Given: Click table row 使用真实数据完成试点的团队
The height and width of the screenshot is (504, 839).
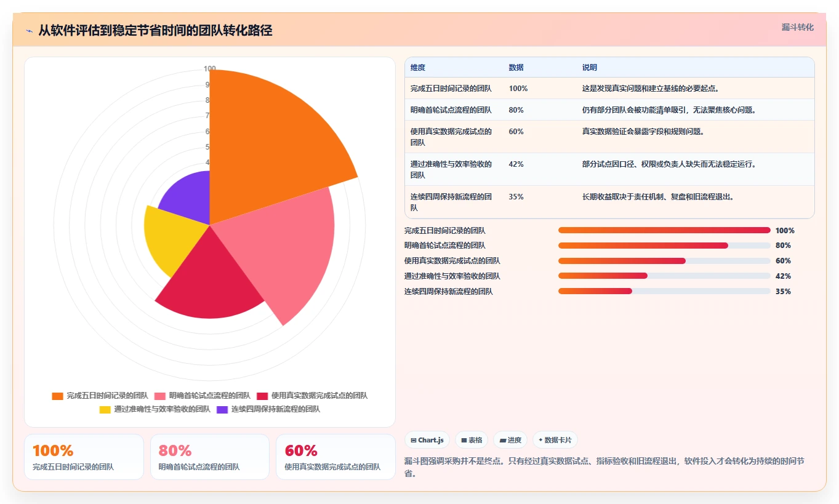Looking at the screenshot, I should (x=609, y=137).
